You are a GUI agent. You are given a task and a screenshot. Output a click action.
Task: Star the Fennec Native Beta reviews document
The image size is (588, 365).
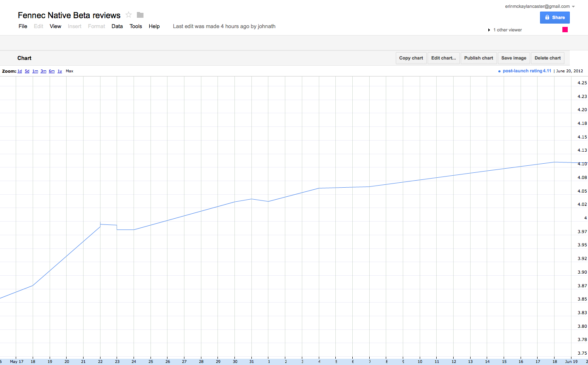pos(129,15)
